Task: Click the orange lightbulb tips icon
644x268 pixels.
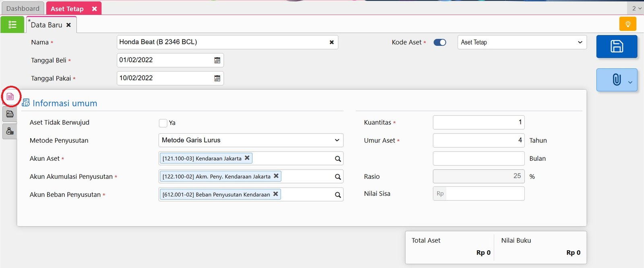Action: click(x=627, y=24)
